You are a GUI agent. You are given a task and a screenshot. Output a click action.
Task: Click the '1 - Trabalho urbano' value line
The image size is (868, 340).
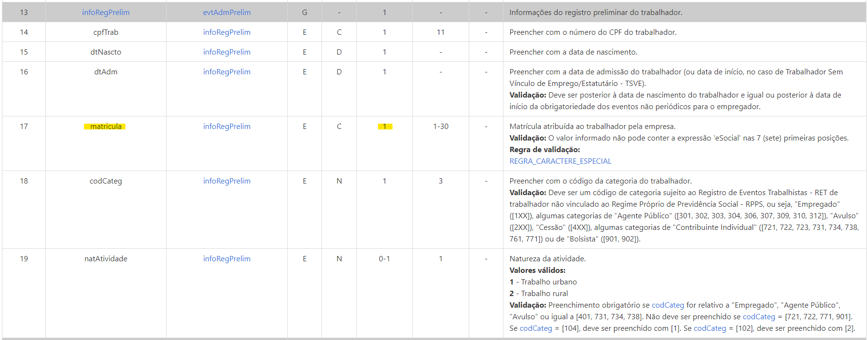tap(543, 282)
